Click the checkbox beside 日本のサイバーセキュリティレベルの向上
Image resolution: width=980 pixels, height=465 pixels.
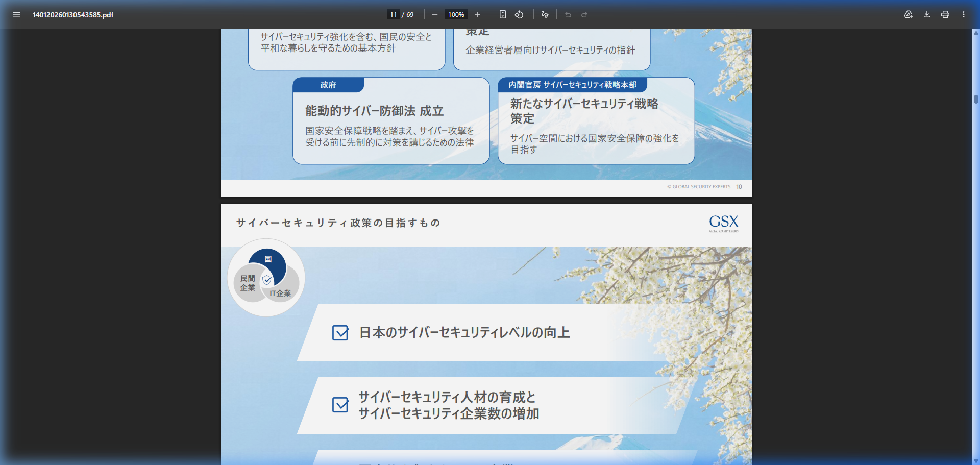pos(340,333)
